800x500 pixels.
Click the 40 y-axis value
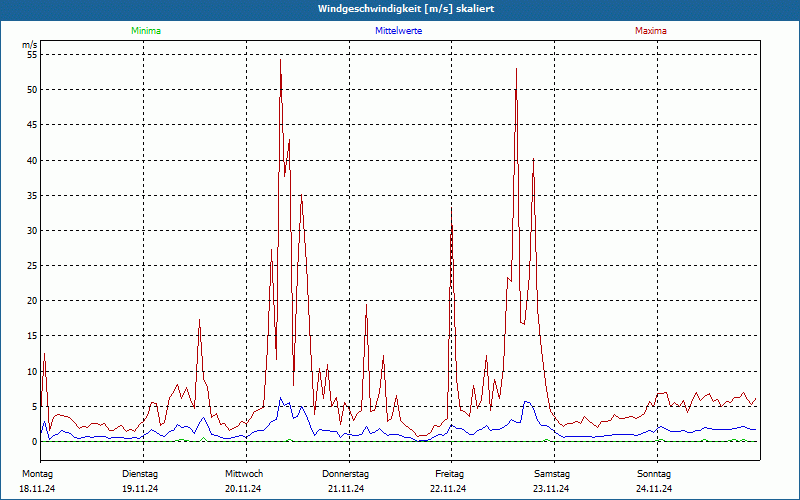(33, 160)
